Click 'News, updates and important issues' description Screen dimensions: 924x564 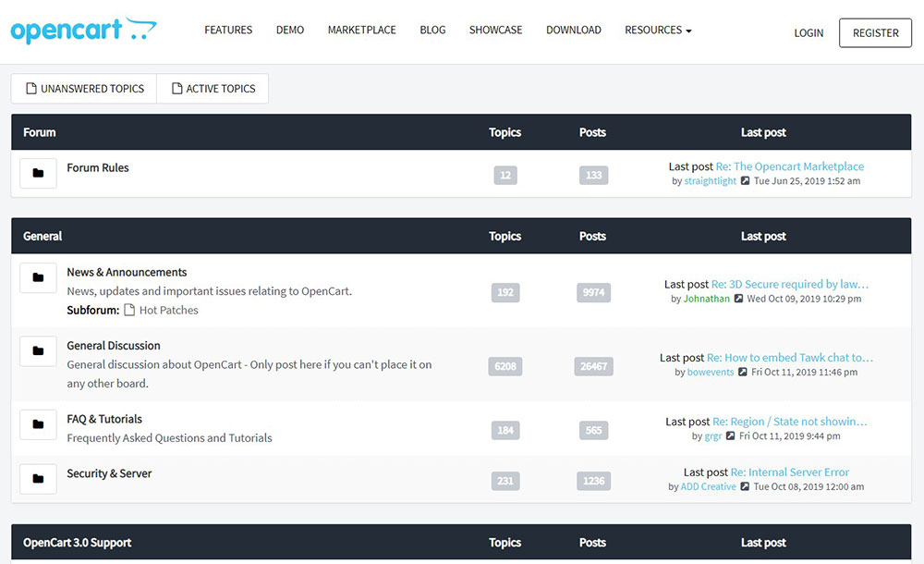click(x=209, y=291)
